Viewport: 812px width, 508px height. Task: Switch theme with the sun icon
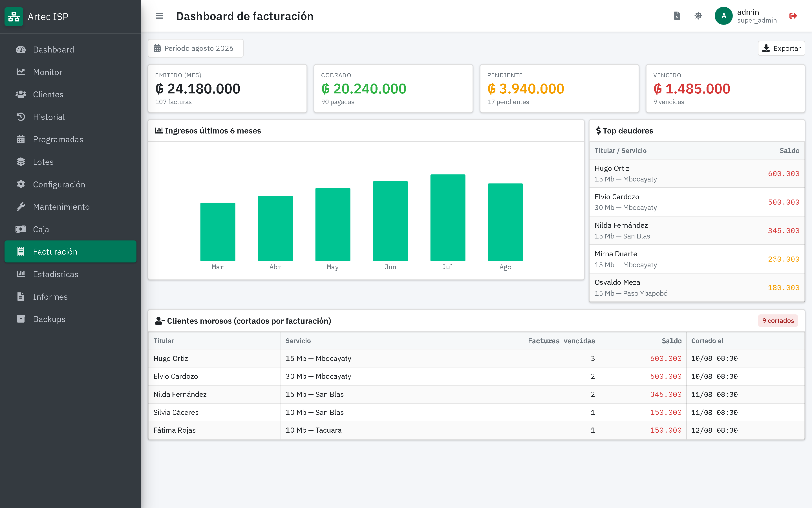[x=698, y=16]
